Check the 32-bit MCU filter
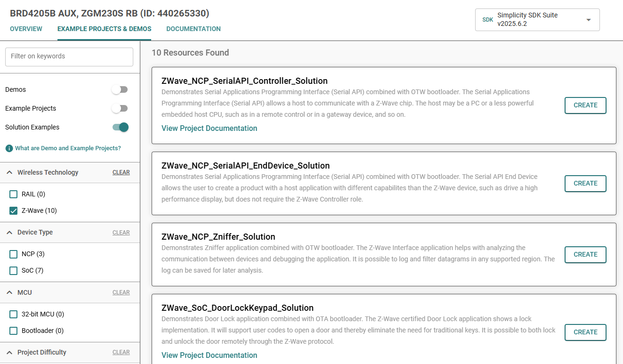The width and height of the screenshot is (623, 364). [x=13, y=314]
